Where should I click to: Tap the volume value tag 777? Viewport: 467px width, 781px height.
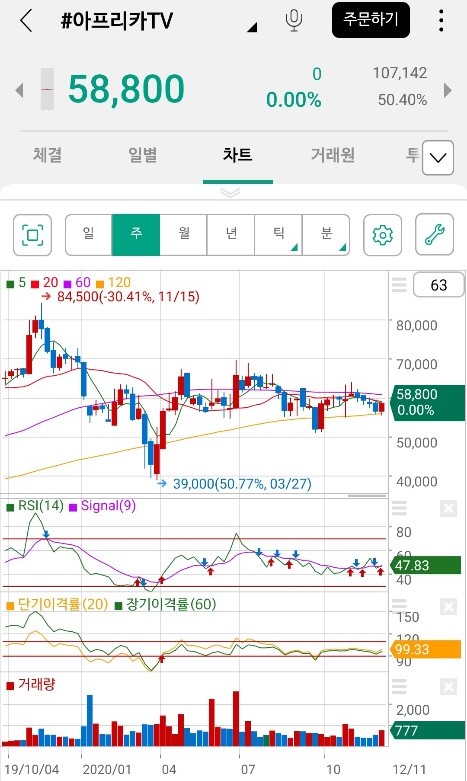pos(426,731)
